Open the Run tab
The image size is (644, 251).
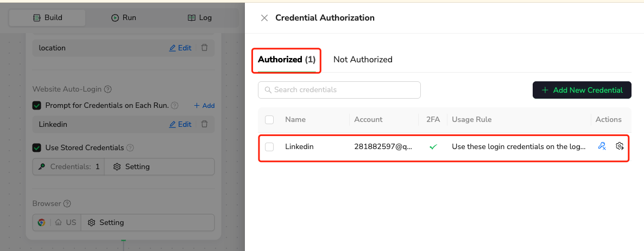click(123, 18)
